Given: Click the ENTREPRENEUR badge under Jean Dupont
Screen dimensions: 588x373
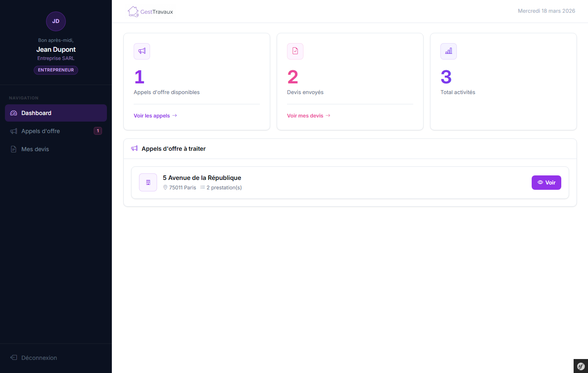Looking at the screenshot, I should tap(56, 70).
